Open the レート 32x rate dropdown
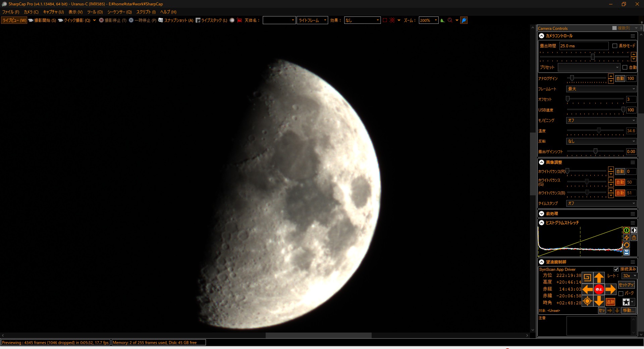The height and width of the screenshot is (349, 644). click(629, 276)
